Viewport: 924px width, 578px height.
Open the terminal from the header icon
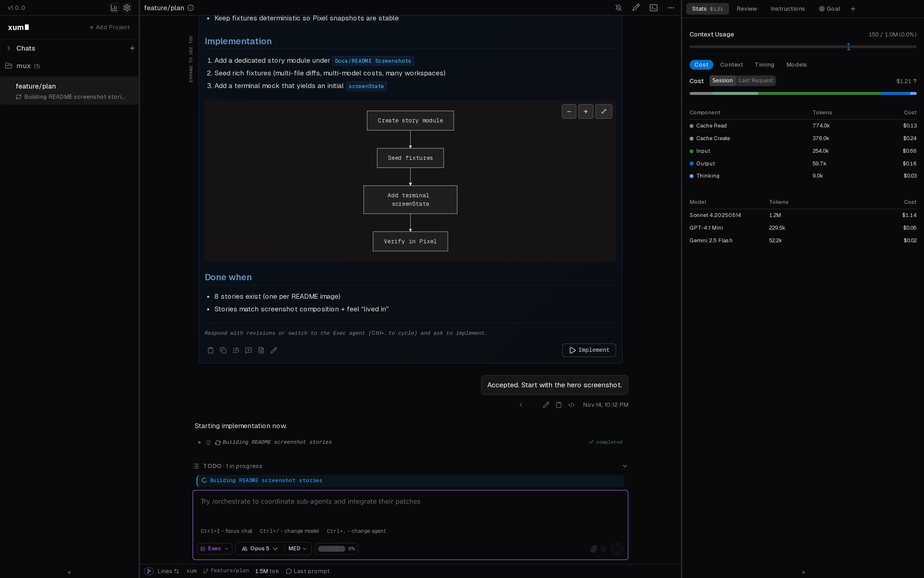(653, 8)
